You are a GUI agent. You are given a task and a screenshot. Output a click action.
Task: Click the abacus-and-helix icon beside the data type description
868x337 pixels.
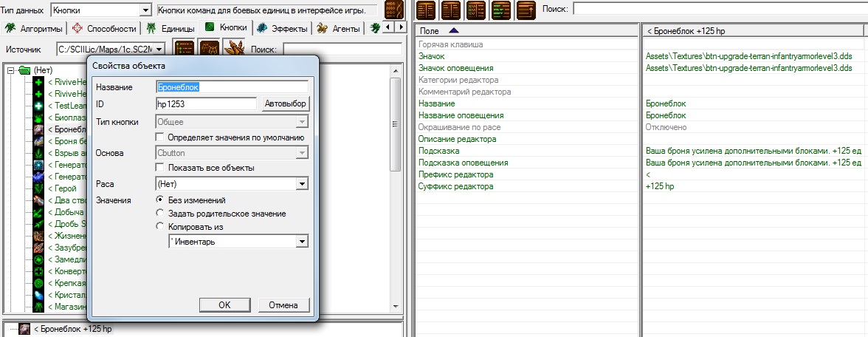[x=394, y=10]
